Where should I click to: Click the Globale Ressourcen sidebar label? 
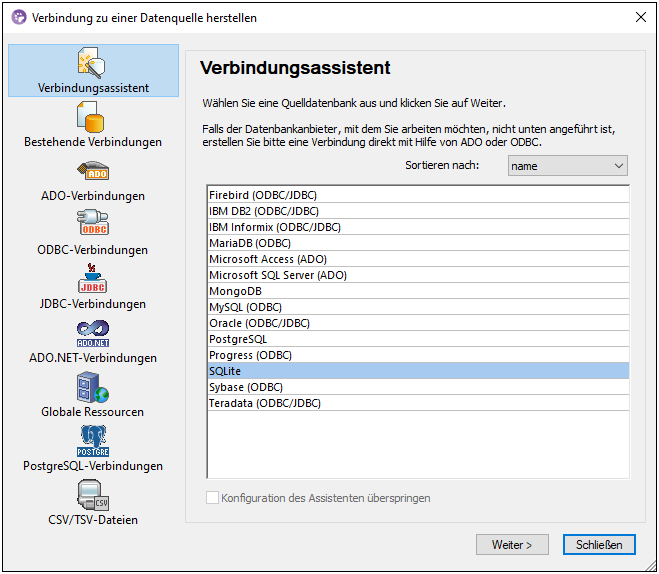click(x=92, y=412)
